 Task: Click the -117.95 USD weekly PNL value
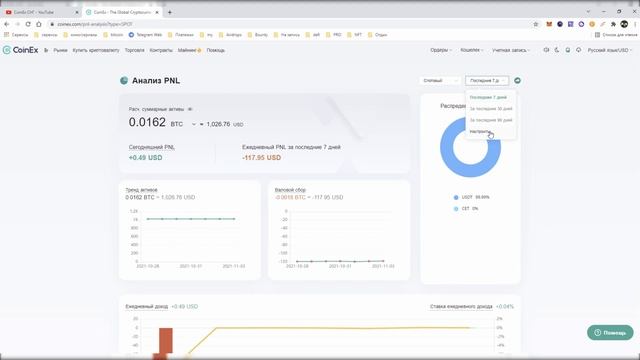[x=261, y=158]
